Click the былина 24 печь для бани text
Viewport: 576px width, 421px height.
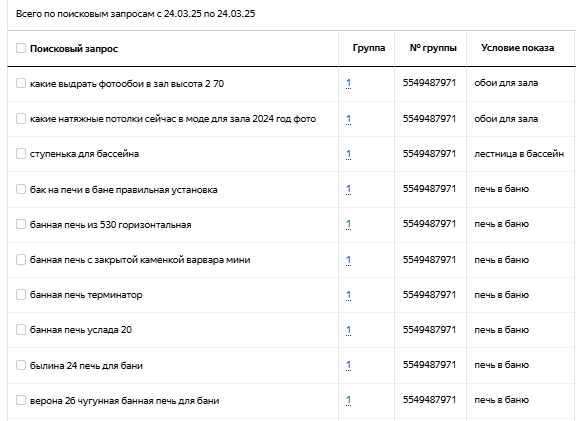[x=86, y=366]
